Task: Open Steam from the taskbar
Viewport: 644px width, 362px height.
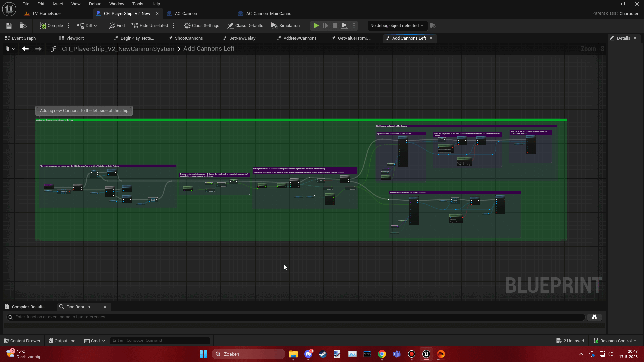Action: 323,354
